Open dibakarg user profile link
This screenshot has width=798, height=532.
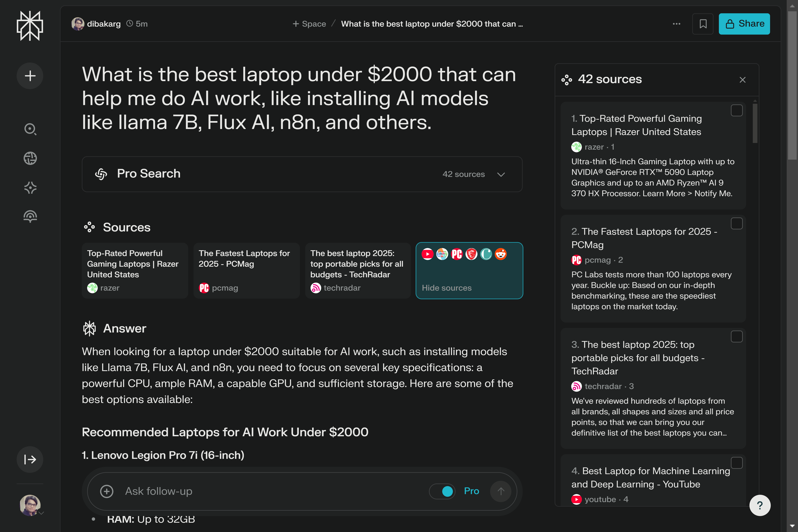coord(96,24)
